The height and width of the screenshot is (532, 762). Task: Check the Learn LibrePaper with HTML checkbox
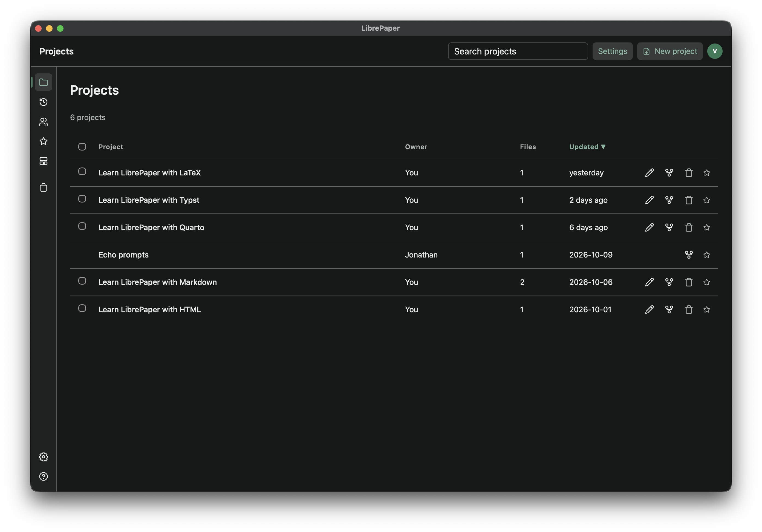point(82,308)
